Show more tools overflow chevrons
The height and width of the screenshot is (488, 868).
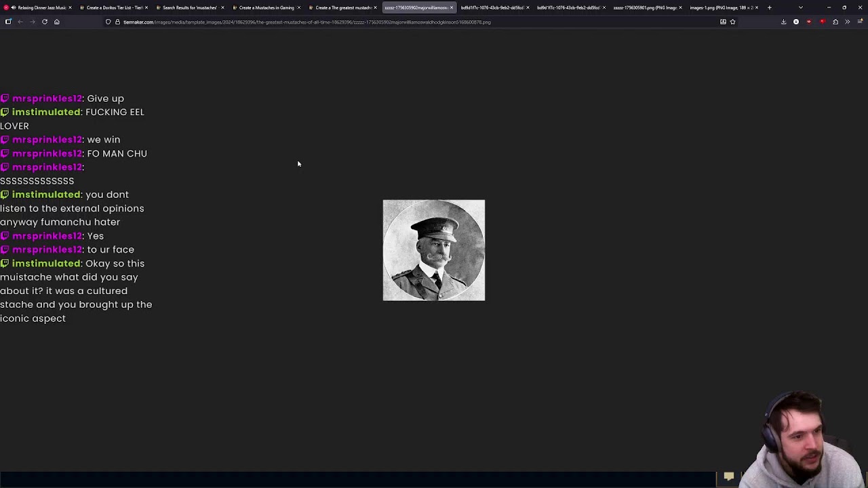pos(847,22)
